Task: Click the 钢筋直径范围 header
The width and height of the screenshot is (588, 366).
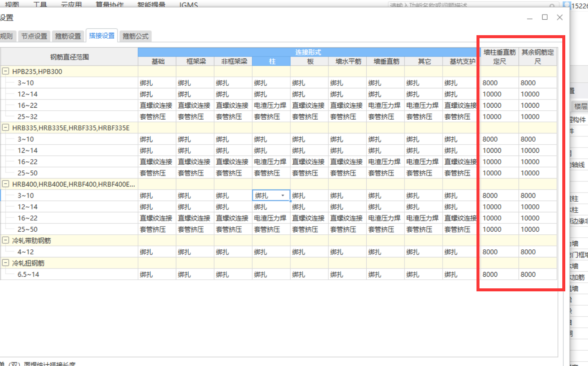Action: point(69,57)
